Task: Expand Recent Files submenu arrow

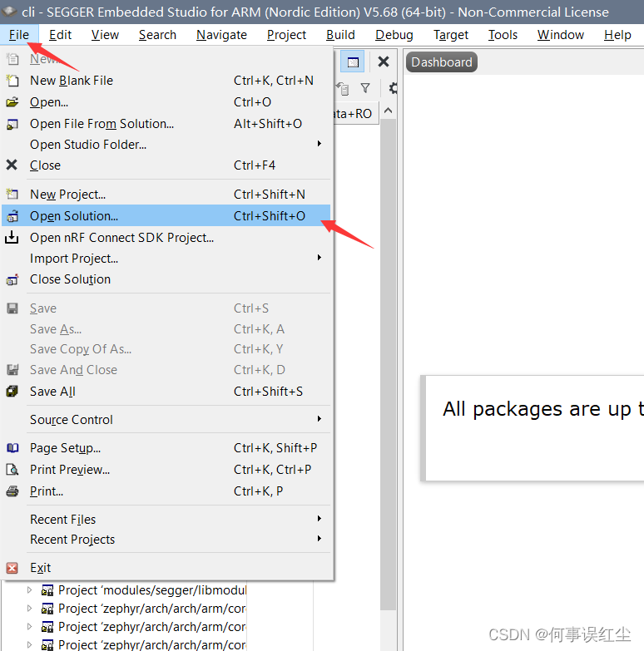Action: [x=320, y=518]
